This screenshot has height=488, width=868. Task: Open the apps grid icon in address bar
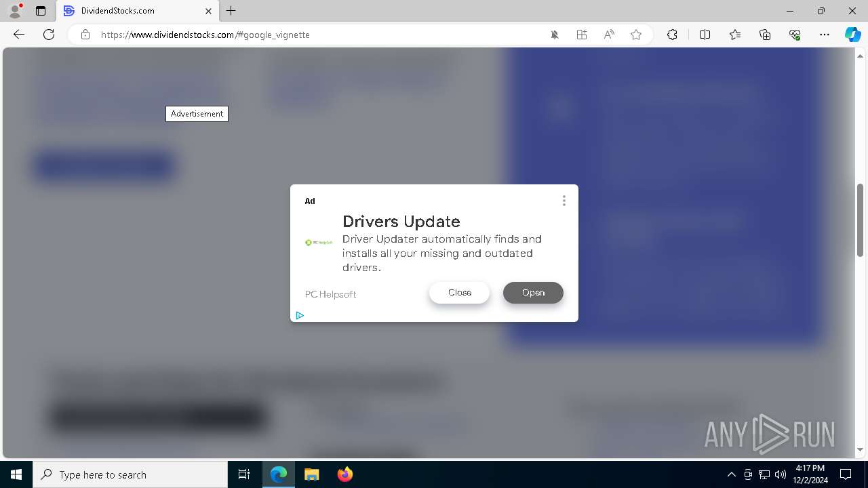(x=582, y=35)
